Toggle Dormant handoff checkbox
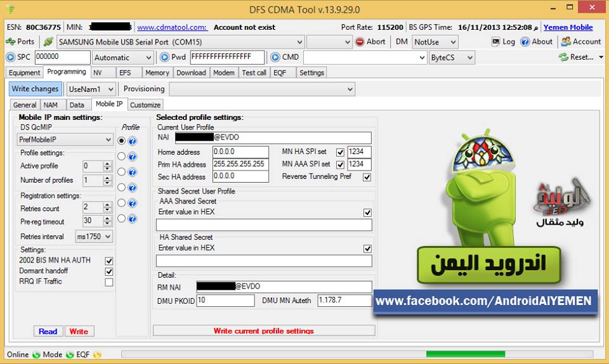This screenshot has height=364, width=609. pos(109,271)
